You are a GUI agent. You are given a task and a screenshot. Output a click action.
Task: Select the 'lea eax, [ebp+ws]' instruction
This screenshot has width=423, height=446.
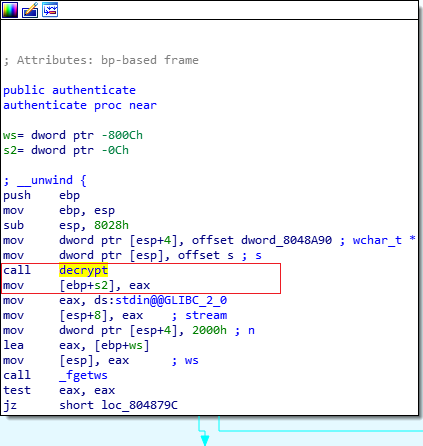76,345
